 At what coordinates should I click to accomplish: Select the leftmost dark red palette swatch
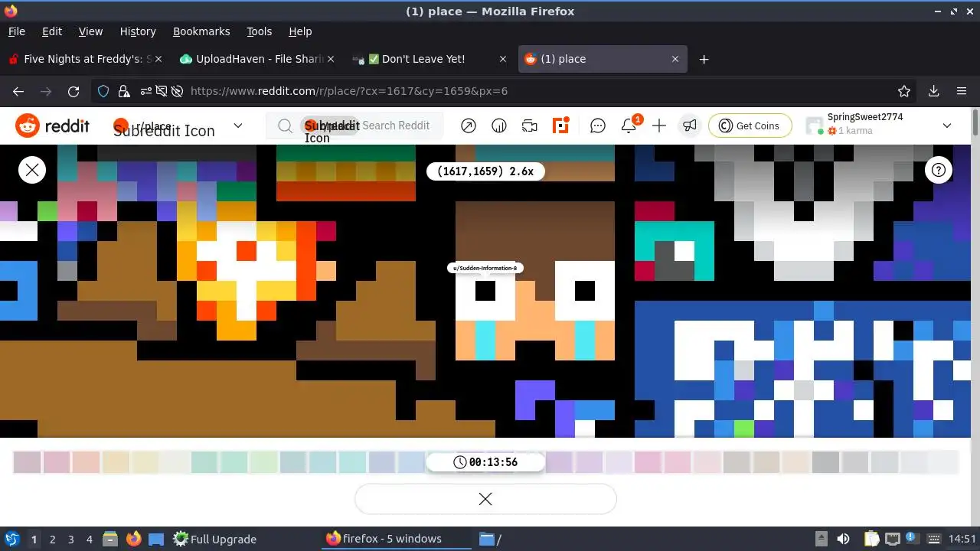tap(27, 462)
